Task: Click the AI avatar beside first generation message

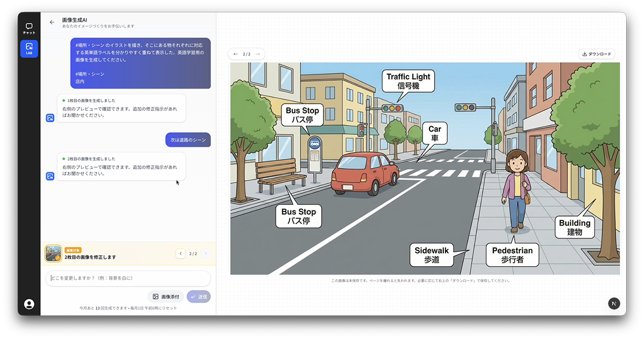Action: 50,118
